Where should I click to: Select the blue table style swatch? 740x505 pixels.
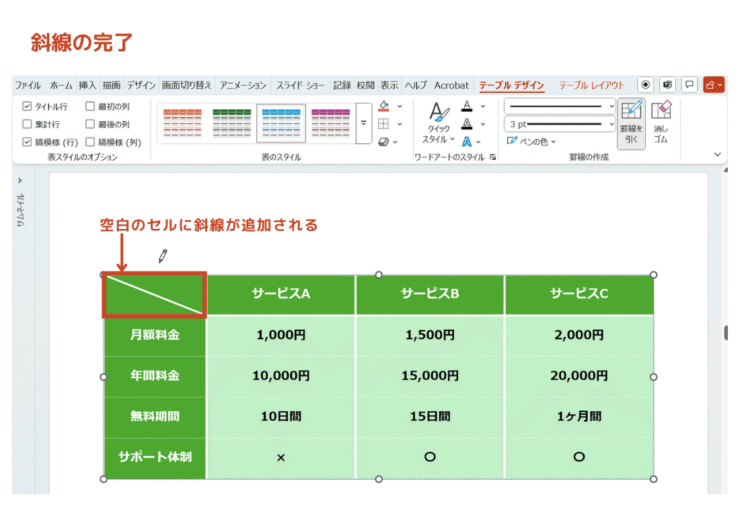point(281,123)
